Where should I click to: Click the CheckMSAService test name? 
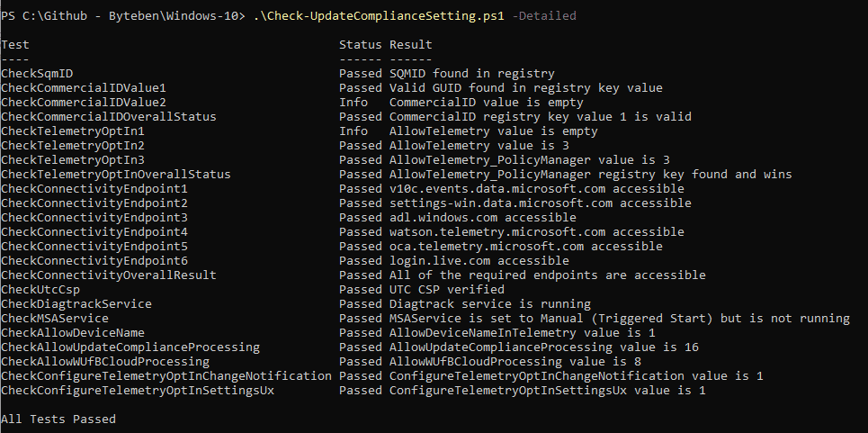(x=54, y=318)
